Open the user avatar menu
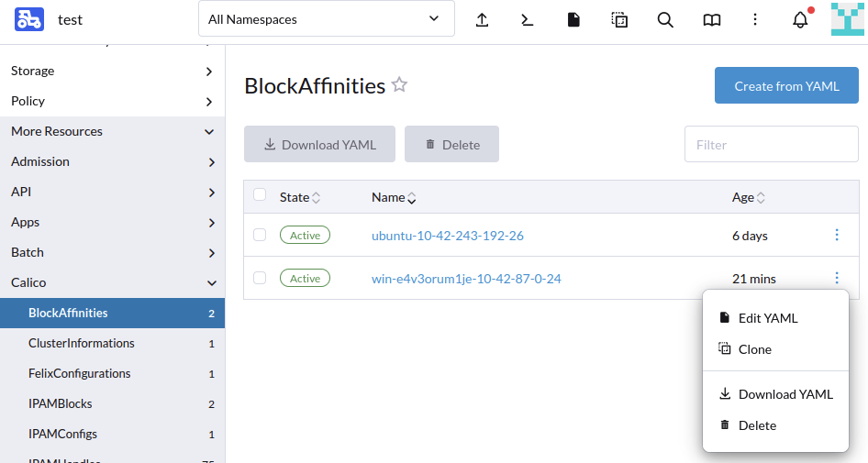 coord(848,19)
